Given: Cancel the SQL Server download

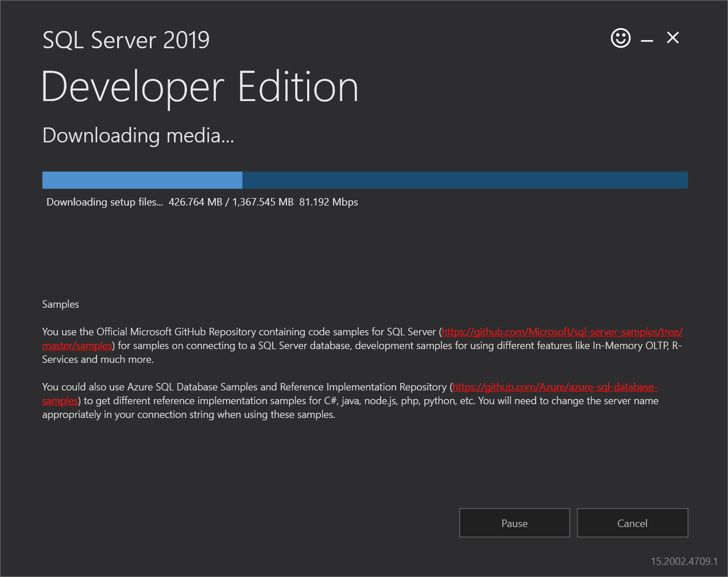Looking at the screenshot, I should 632,522.
